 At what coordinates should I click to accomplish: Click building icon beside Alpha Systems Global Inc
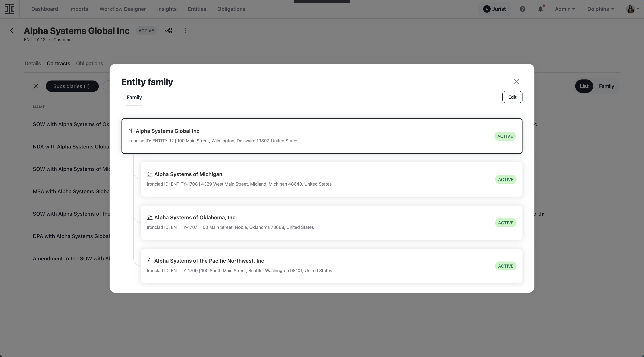click(131, 131)
